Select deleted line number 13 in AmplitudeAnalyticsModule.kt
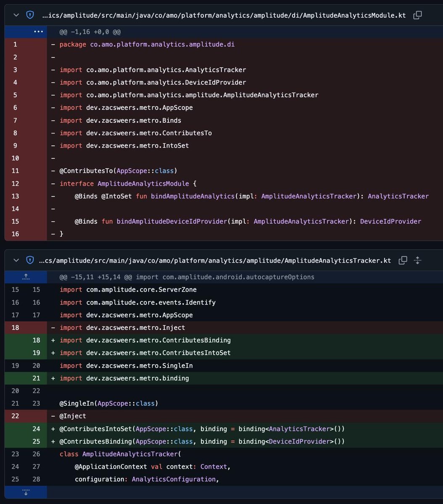 click(15, 196)
